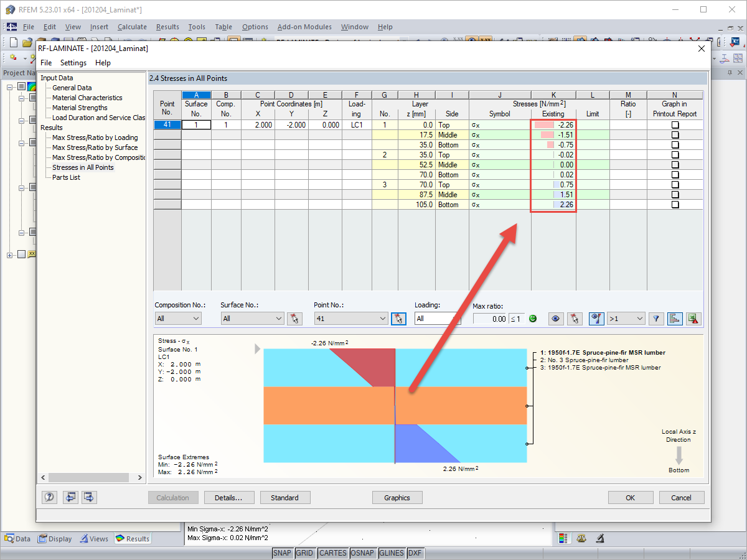The image size is (747, 560).
Task: Click the jump-to-next-table icon at bottom left
Action: [x=89, y=497]
